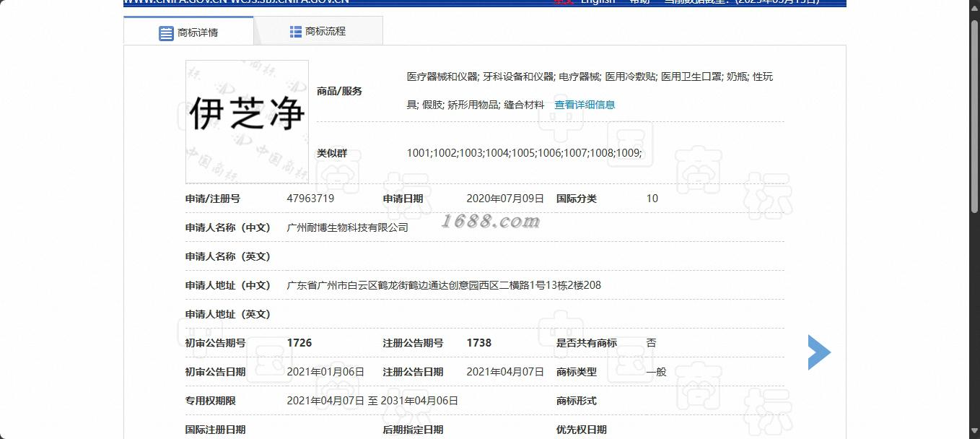Viewport: 980px width, 439px height.
Task: Click the 商标类型 label
Action: pos(577,372)
